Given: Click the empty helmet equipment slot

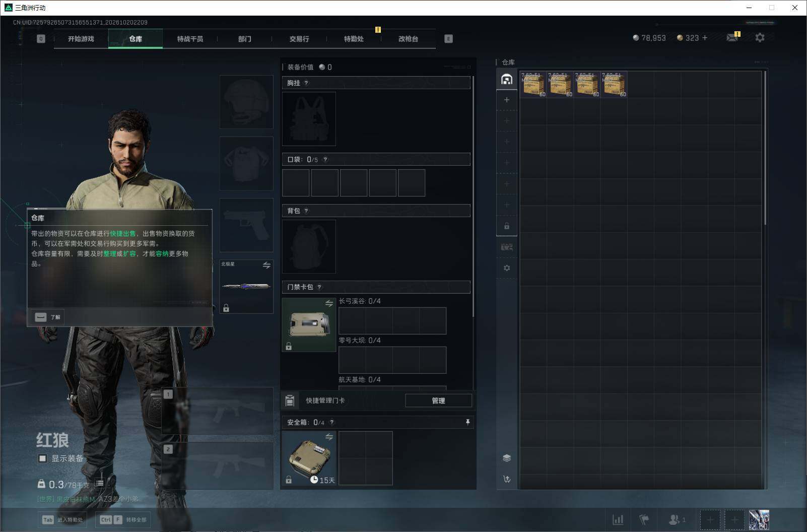Looking at the screenshot, I should 246,102.
